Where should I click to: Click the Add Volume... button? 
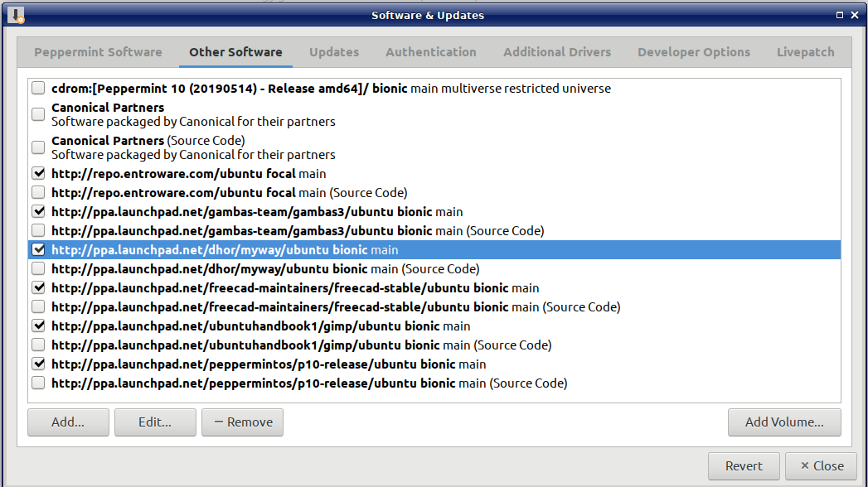(x=783, y=422)
